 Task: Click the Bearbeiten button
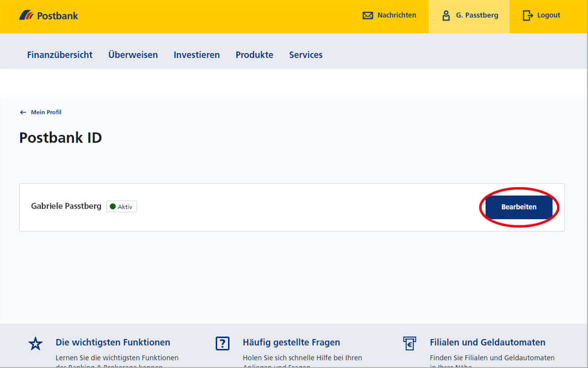click(x=519, y=207)
